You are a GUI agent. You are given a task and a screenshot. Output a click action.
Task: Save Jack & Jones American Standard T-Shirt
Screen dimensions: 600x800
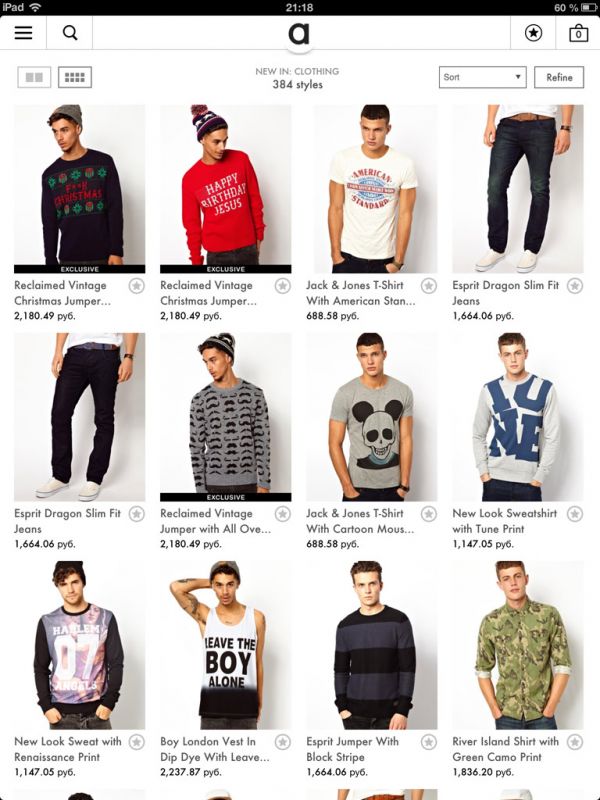pos(429,286)
